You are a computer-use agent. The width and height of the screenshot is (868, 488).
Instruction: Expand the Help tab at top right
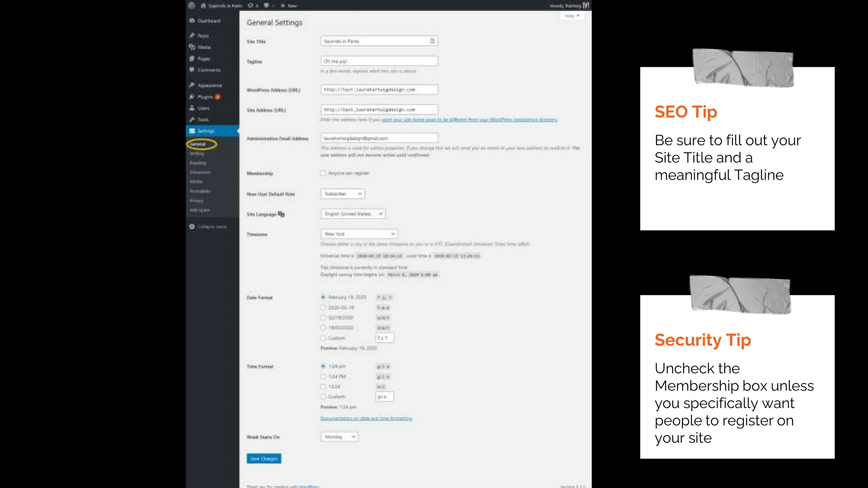tap(572, 16)
